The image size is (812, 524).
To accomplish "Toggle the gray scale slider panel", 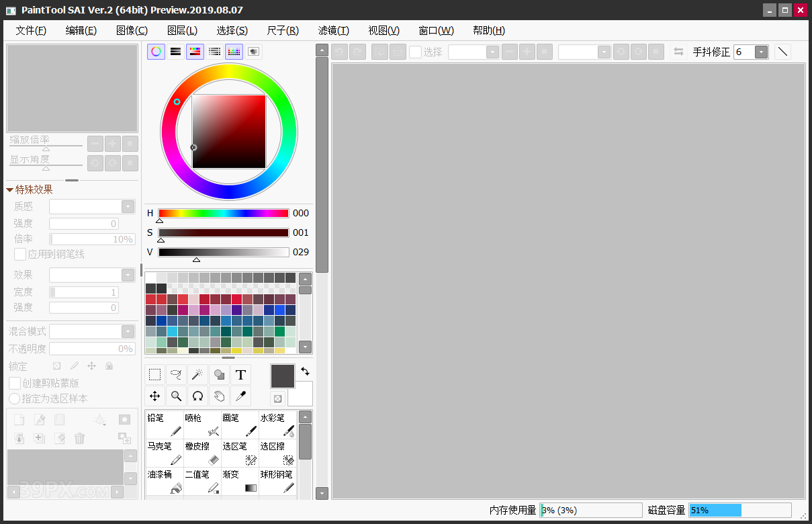I will [214, 52].
